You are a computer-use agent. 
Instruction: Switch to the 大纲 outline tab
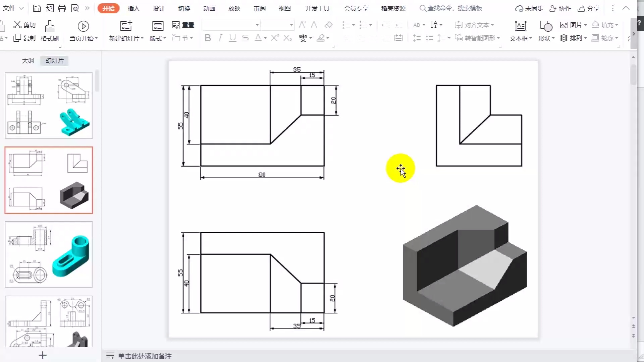click(x=28, y=61)
